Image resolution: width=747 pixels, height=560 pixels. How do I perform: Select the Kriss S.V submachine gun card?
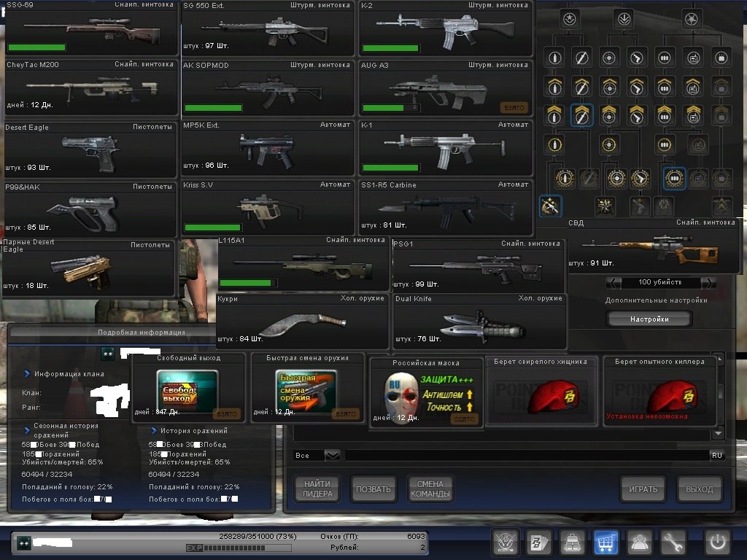268,208
